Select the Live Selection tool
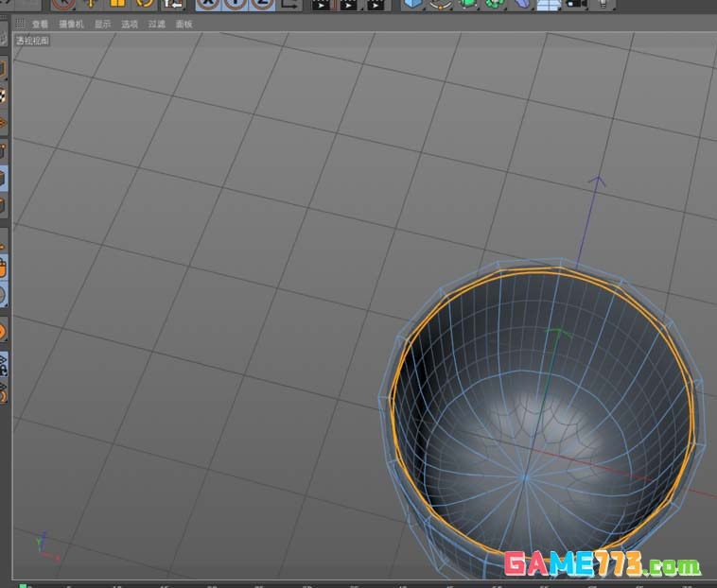The height and width of the screenshot is (588, 717). point(63,4)
